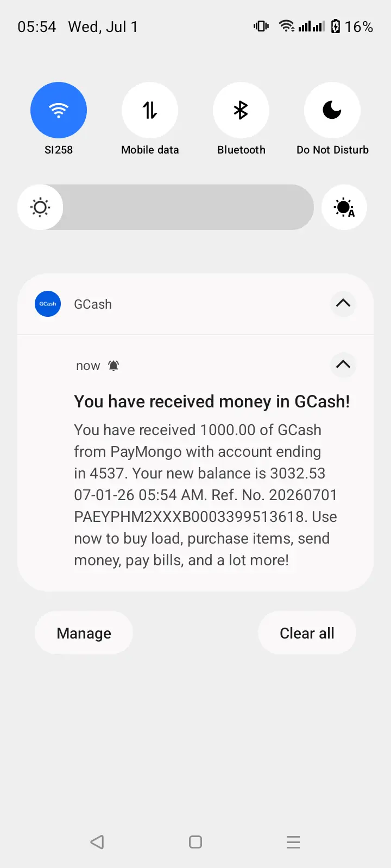This screenshot has width=391, height=868.
Task: Adjust the brightness slider track
Action: [x=166, y=207]
